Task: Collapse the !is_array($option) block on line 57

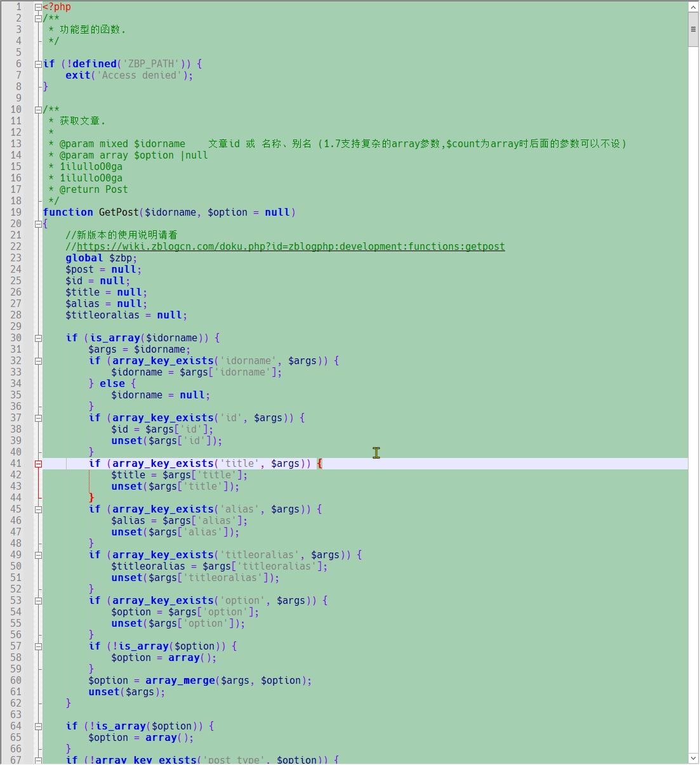Action: [38, 646]
